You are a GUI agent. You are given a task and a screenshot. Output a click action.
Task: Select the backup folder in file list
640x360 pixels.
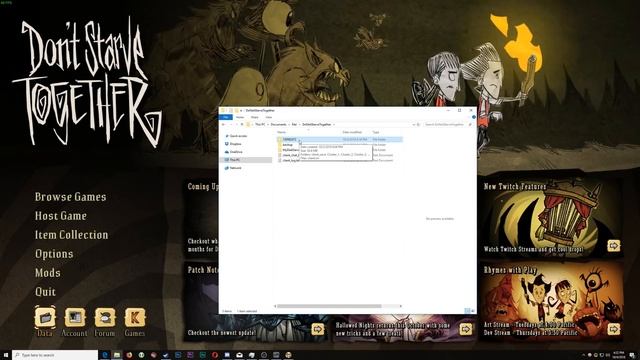(x=287, y=145)
